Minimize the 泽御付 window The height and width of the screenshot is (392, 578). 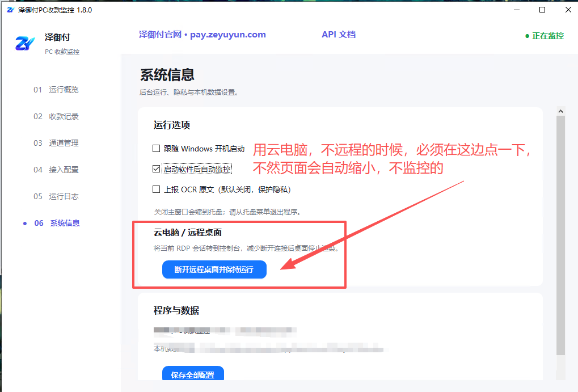click(517, 10)
